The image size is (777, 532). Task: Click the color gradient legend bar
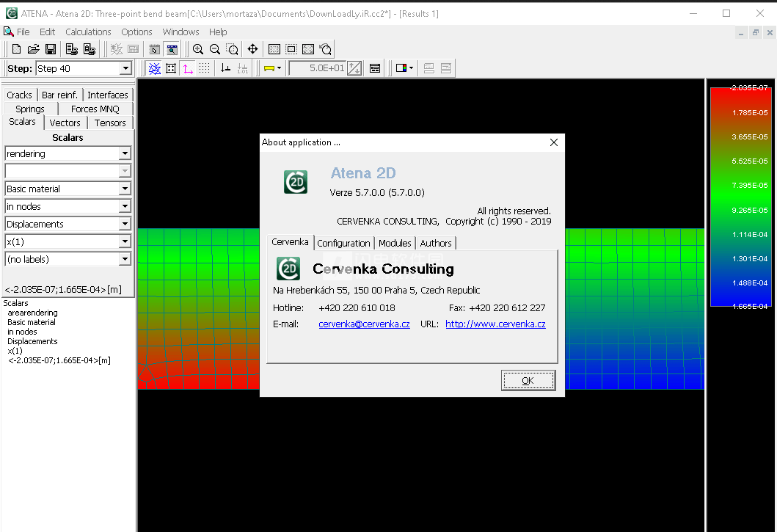(x=740, y=197)
